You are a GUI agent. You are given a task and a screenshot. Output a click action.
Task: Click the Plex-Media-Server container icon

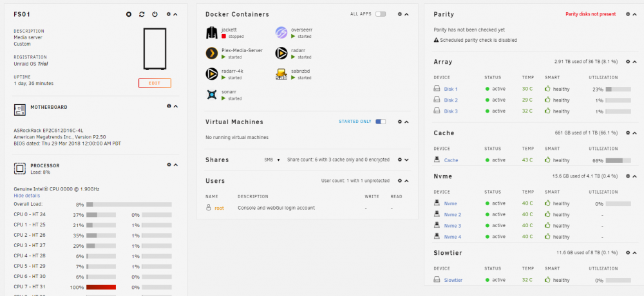211,53
